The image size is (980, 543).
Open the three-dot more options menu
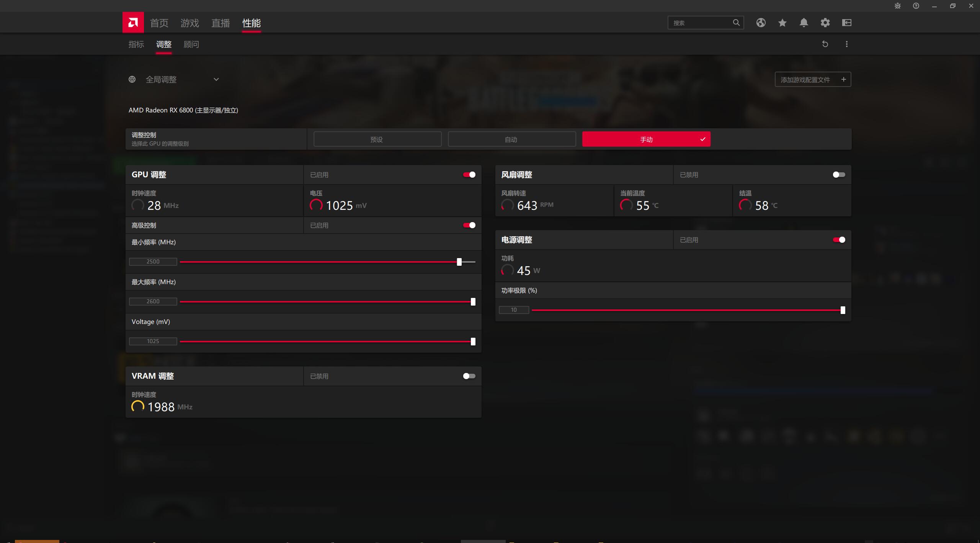pyautogui.click(x=846, y=44)
